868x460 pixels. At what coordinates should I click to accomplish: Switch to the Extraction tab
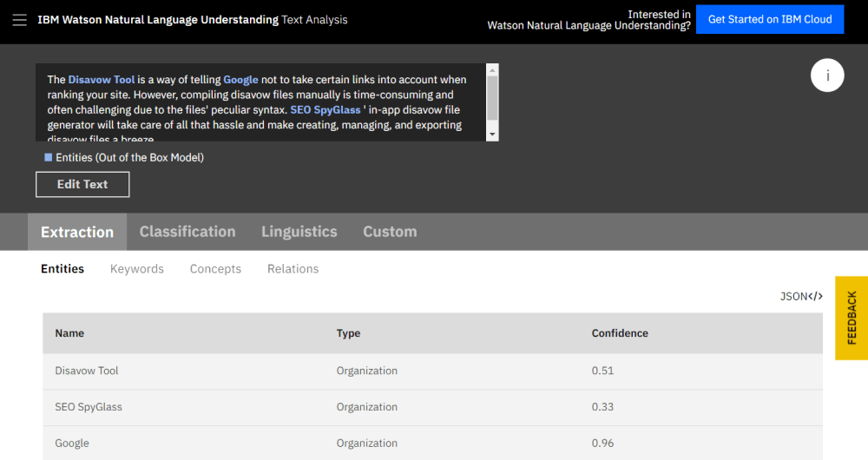[x=77, y=232]
